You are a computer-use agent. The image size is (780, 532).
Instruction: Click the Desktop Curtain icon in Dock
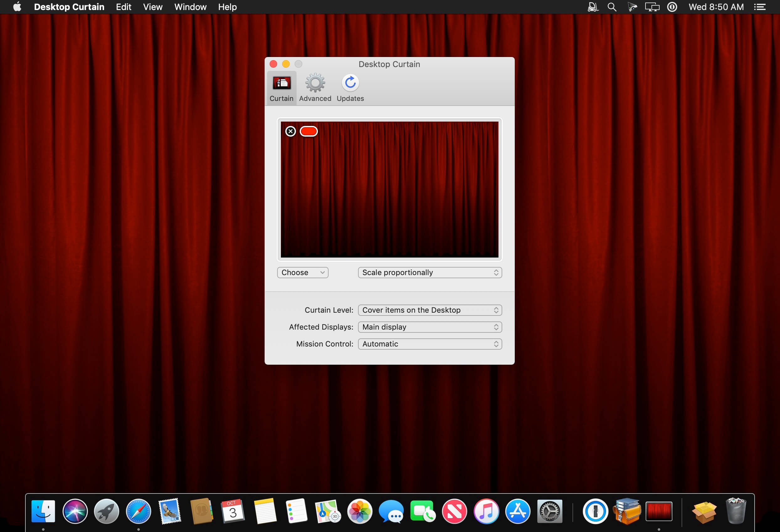point(658,511)
